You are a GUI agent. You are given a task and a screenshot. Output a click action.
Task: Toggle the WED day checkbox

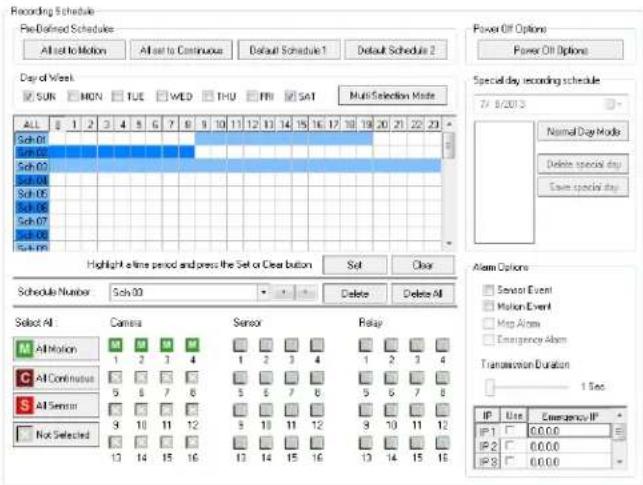tap(162, 96)
